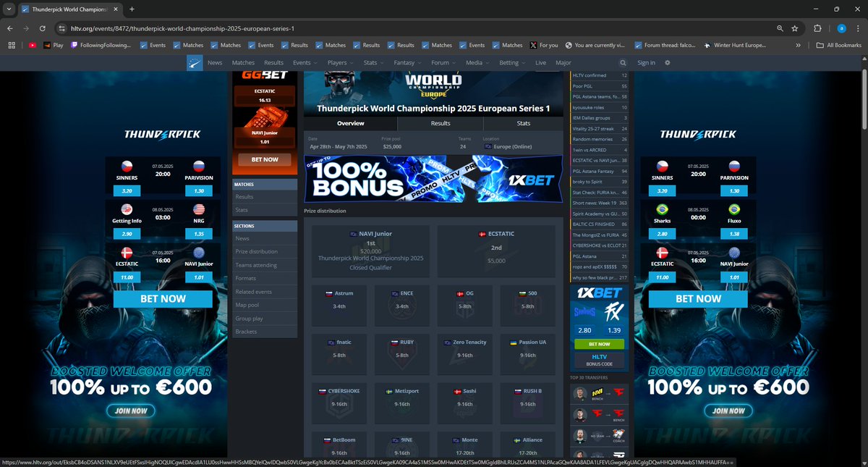This screenshot has width=868, height=467.
Task: Close the Thunderpick World Championship tab
Action: 117,9
